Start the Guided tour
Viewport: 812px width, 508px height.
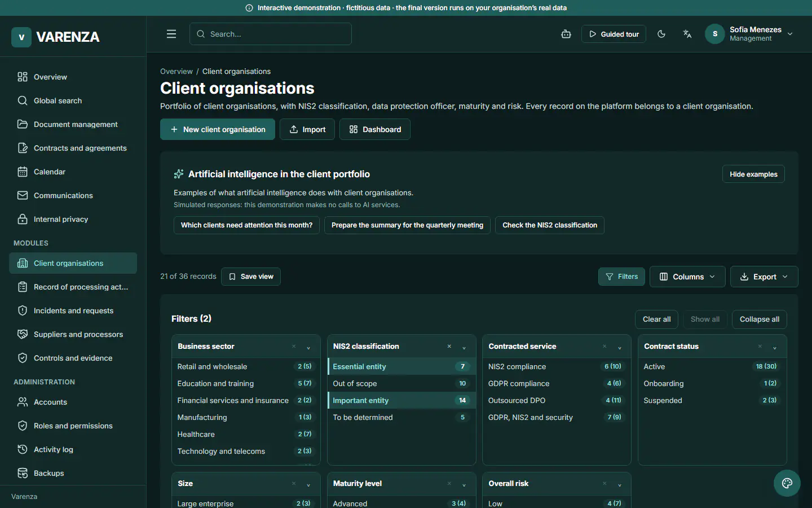(614, 34)
